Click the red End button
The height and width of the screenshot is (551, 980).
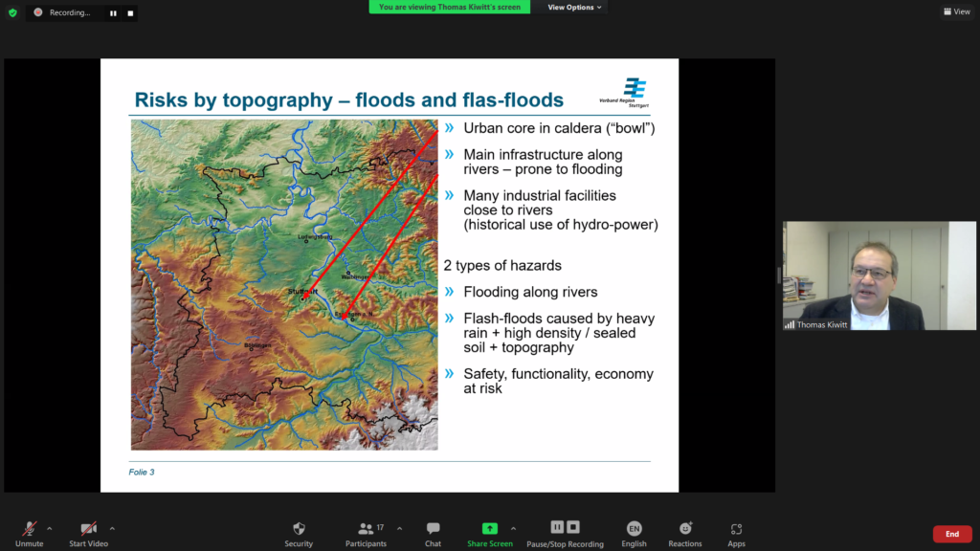pyautogui.click(x=951, y=534)
